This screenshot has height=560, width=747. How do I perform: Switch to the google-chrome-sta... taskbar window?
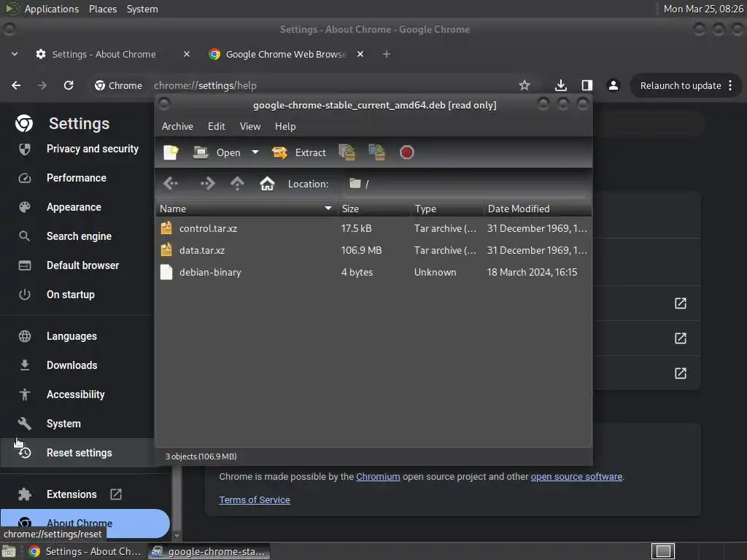tap(209, 551)
